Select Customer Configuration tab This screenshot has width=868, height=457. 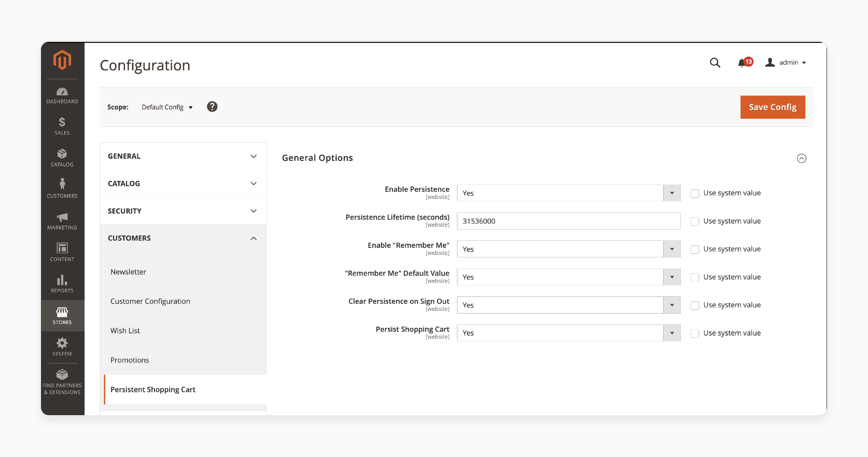150,301
